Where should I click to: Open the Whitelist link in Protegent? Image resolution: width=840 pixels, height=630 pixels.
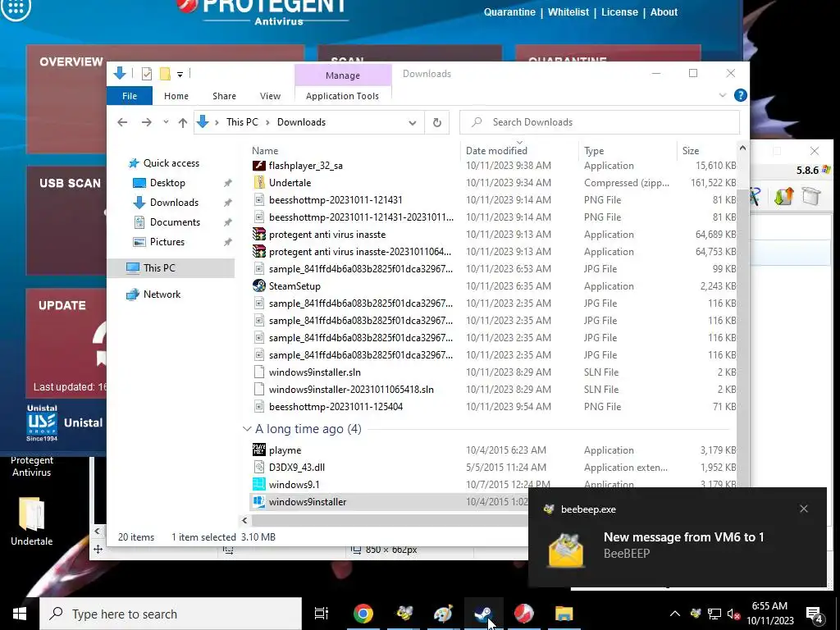[568, 11]
